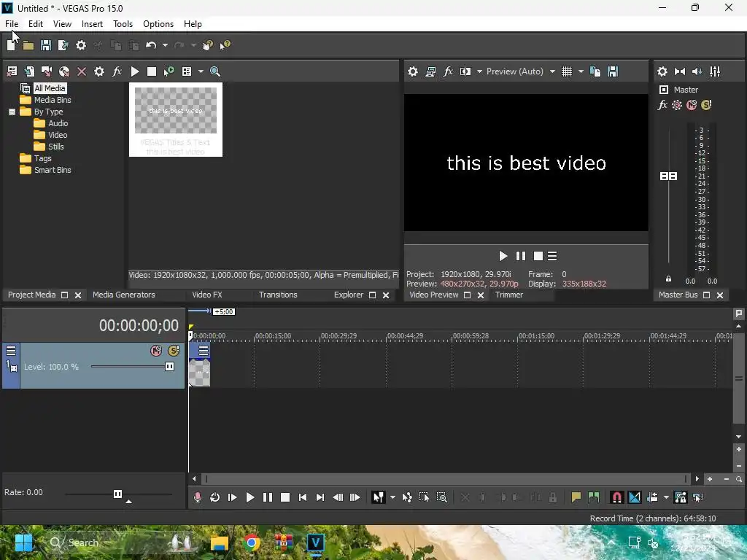Click the timeline horizontal scrollbar
The height and width of the screenshot is (560, 747).
(x=446, y=479)
